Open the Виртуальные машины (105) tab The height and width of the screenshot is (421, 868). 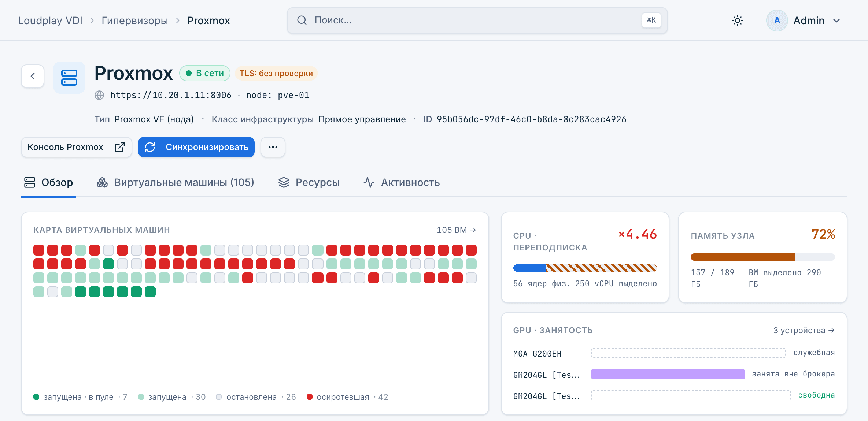pos(175,182)
